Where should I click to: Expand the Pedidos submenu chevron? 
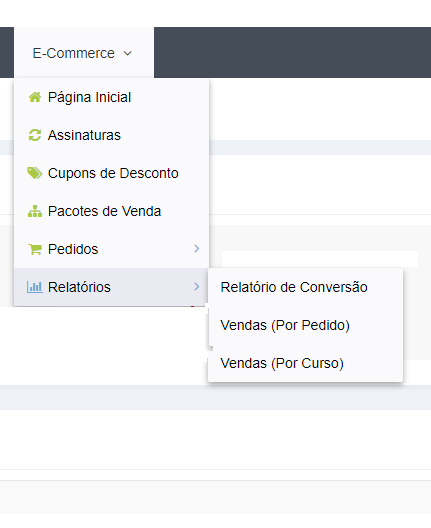coord(197,249)
